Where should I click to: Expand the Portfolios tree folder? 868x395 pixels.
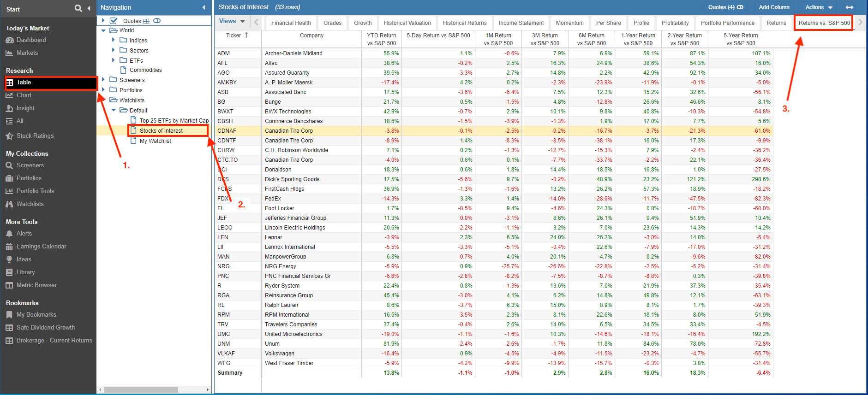click(103, 90)
